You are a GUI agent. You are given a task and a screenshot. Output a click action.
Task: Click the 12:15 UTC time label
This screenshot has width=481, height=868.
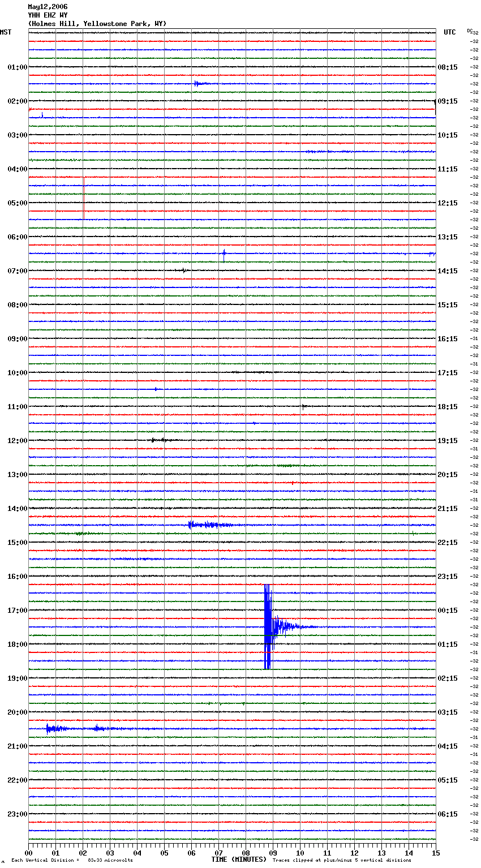448,203
